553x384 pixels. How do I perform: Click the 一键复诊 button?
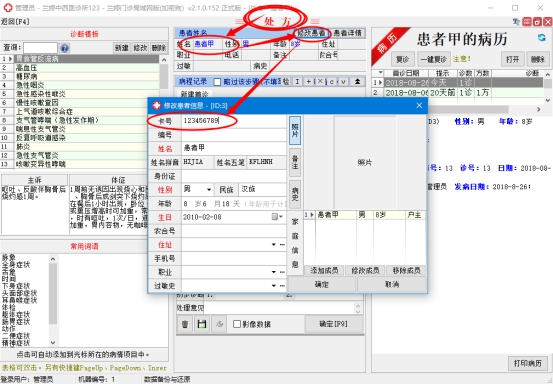(433, 59)
